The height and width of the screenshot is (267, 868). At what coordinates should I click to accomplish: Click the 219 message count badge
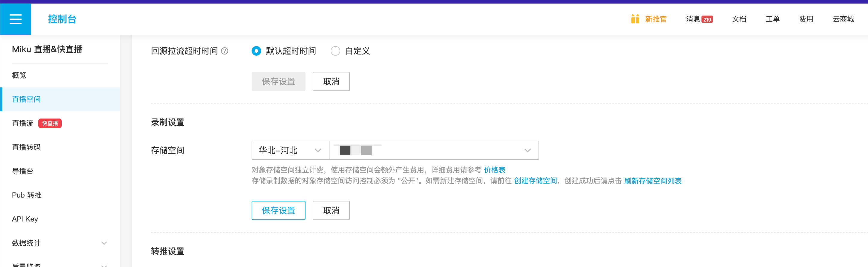707,19
